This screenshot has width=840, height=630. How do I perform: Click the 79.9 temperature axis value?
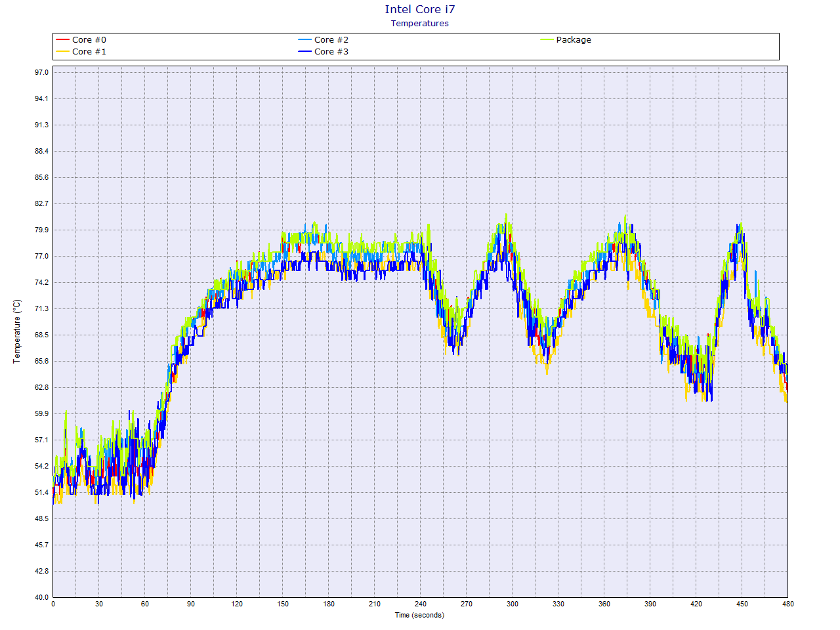point(41,230)
